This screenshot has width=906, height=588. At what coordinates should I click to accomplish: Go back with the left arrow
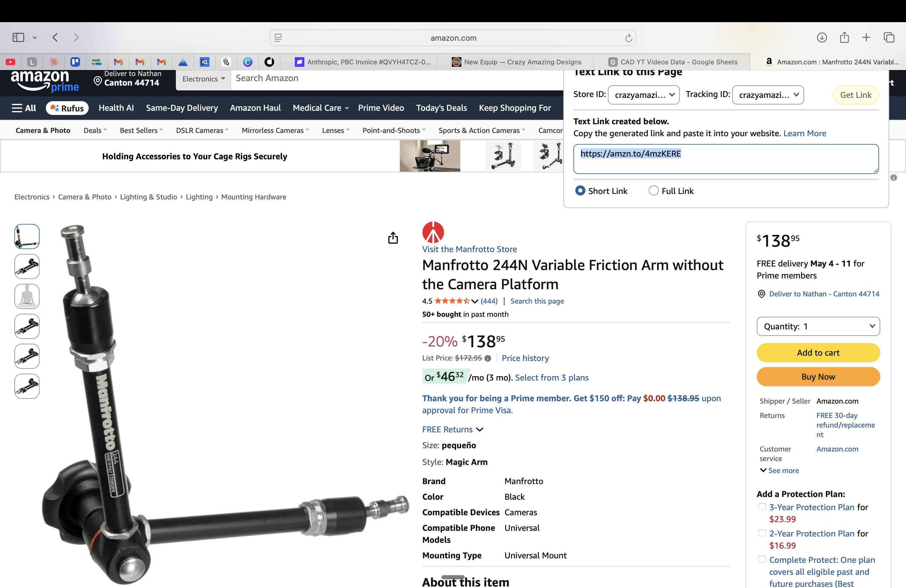pos(55,37)
